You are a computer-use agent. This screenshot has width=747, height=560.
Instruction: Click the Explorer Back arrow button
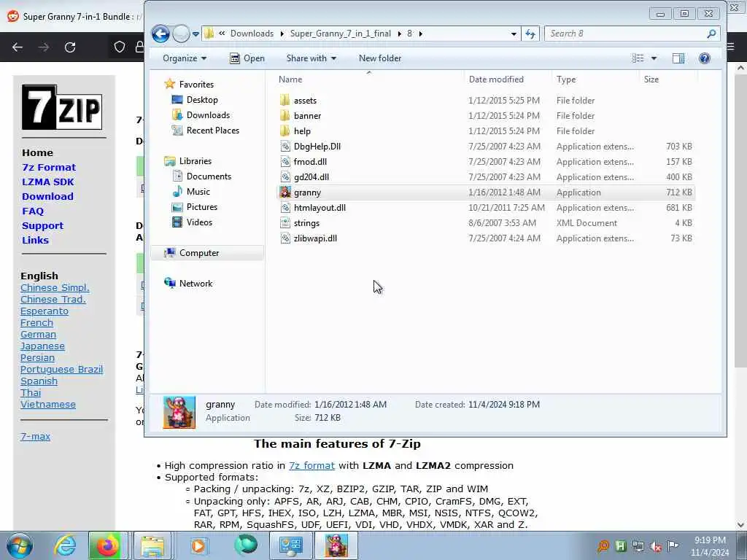pyautogui.click(x=160, y=34)
